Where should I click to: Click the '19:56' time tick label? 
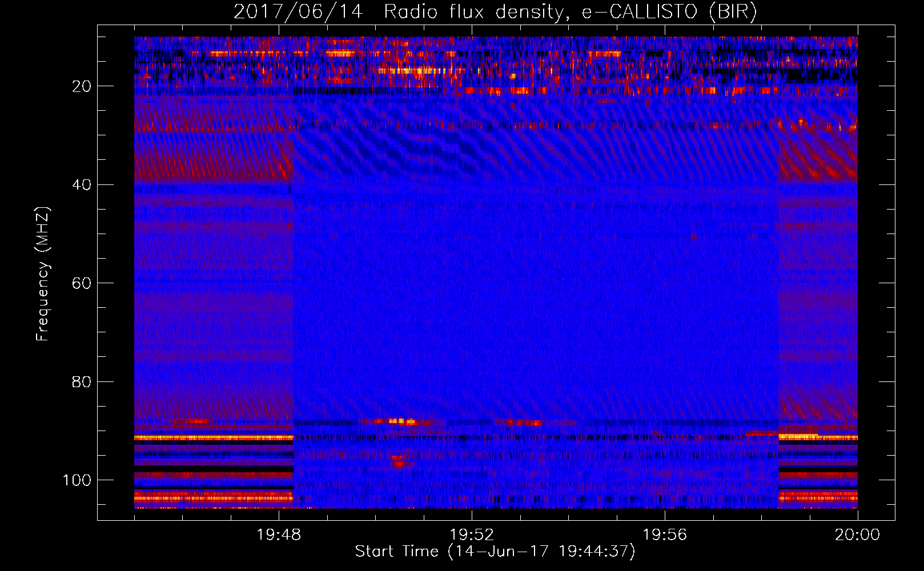(x=665, y=535)
